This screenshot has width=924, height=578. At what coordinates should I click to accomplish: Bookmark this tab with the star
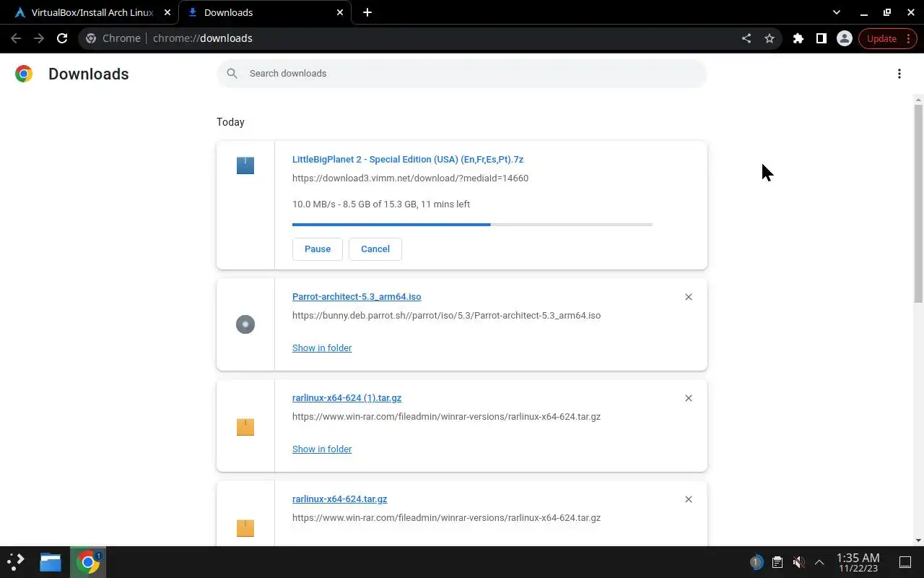coord(770,38)
